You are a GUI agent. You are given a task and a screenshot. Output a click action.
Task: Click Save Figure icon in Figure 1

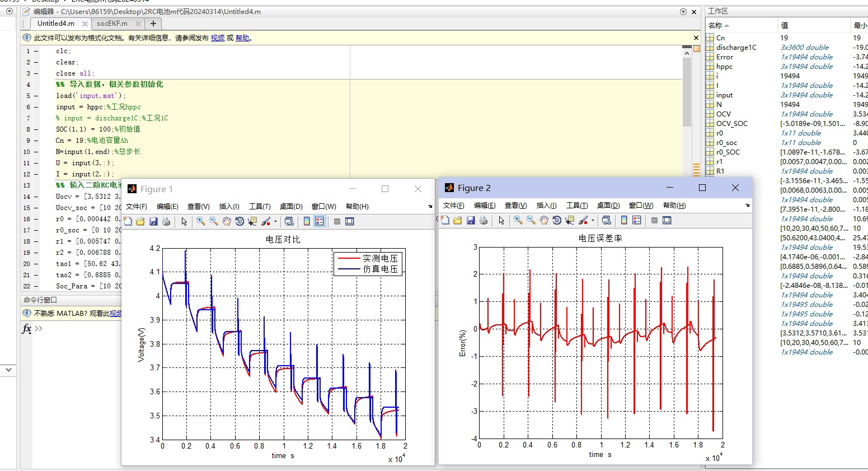click(153, 222)
